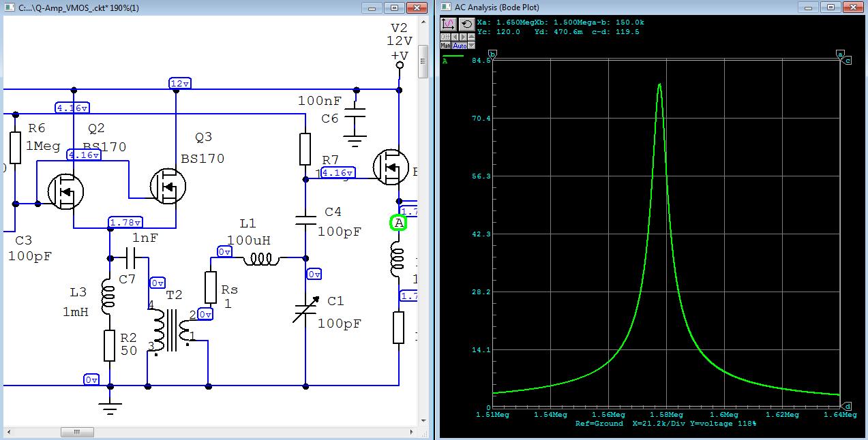Close the AC Analysis Bode Plot window
868x440 pixels.
click(x=852, y=7)
